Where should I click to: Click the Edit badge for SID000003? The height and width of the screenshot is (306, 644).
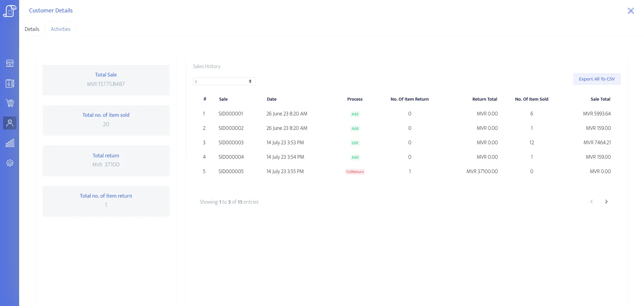(355, 143)
